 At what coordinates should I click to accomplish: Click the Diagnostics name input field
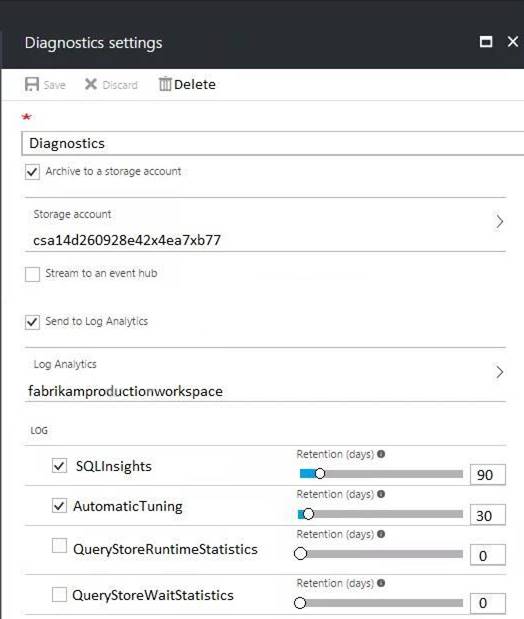272,143
